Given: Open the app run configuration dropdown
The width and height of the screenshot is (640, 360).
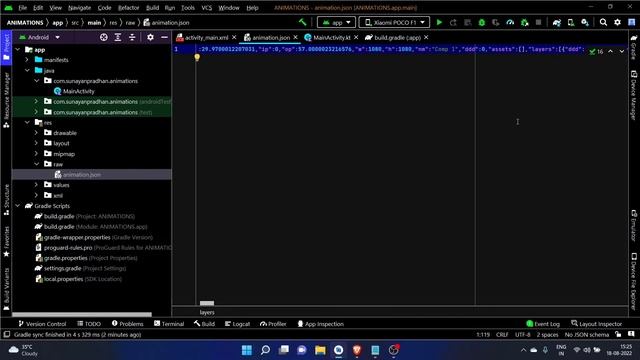Looking at the screenshot, I should pos(336,22).
